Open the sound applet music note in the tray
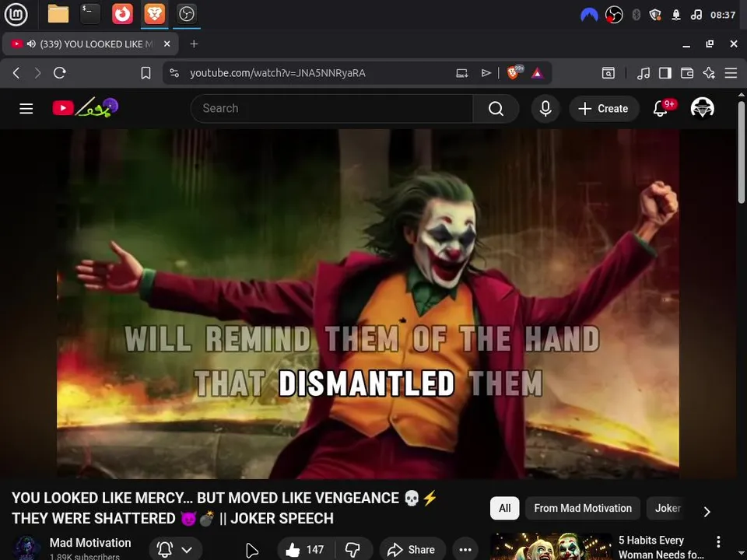The width and height of the screenshot is (747, 560). [696, 15]
